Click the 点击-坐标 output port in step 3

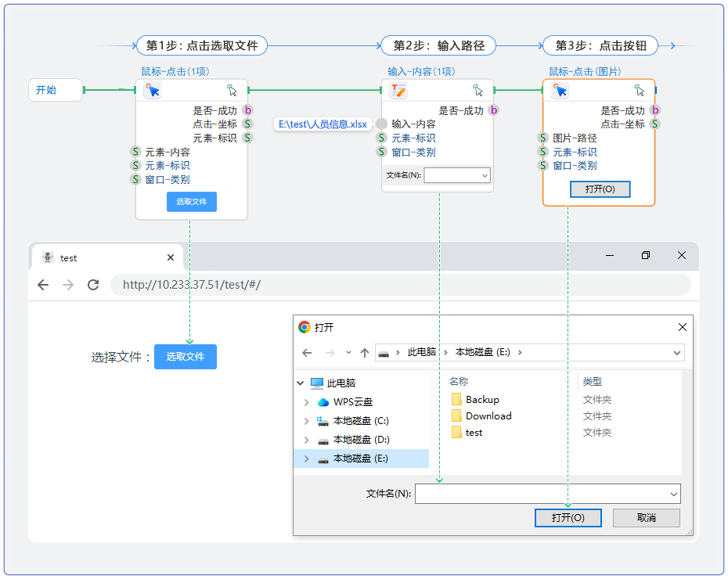click(x=654, y=124)
